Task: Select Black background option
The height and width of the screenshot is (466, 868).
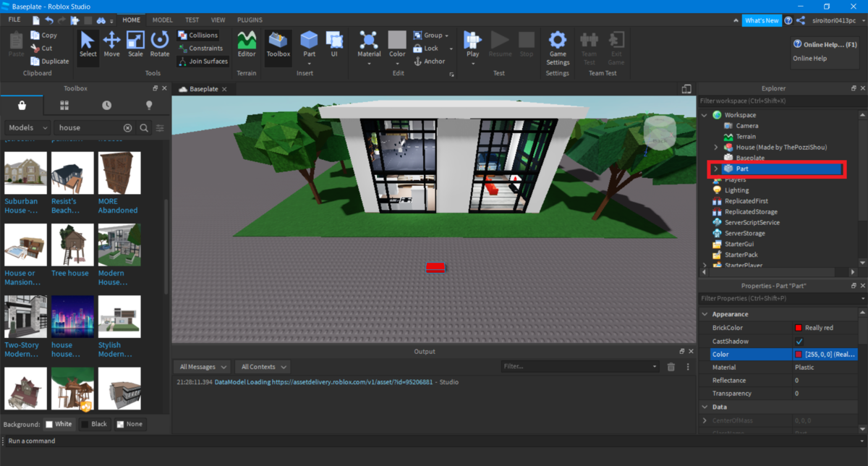Action: [x=94, y=424]
